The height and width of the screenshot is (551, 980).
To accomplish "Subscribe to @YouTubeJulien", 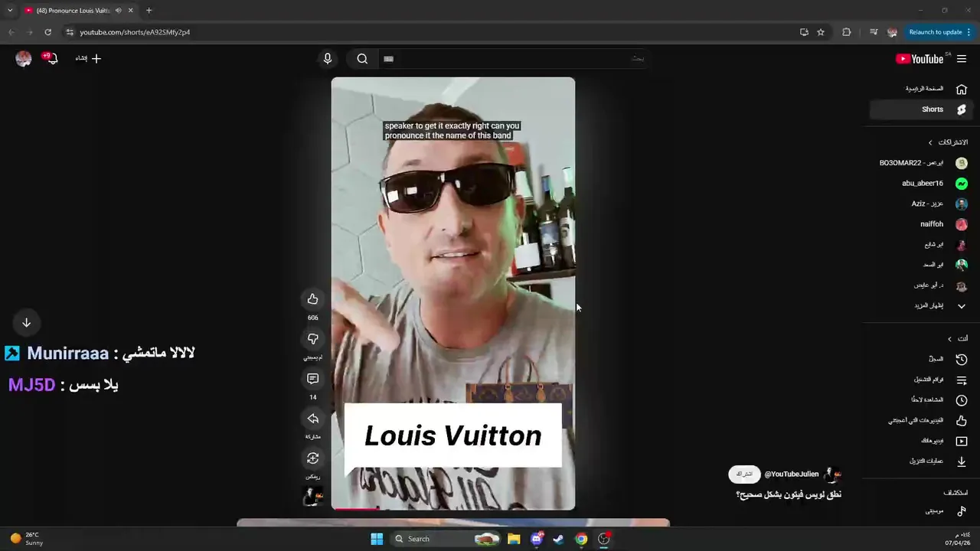I will tap(744, 474).
